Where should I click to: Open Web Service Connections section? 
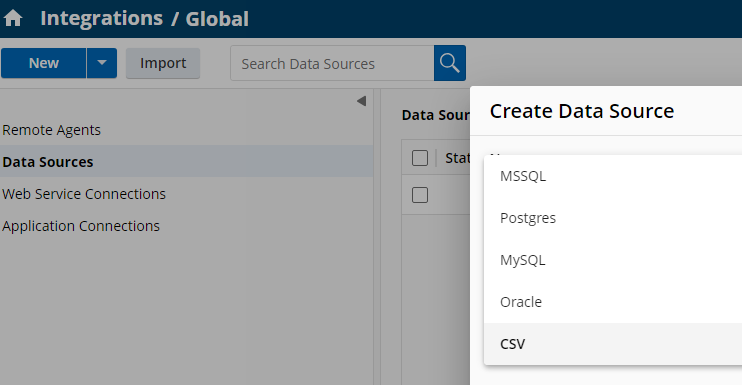point(84,194)
